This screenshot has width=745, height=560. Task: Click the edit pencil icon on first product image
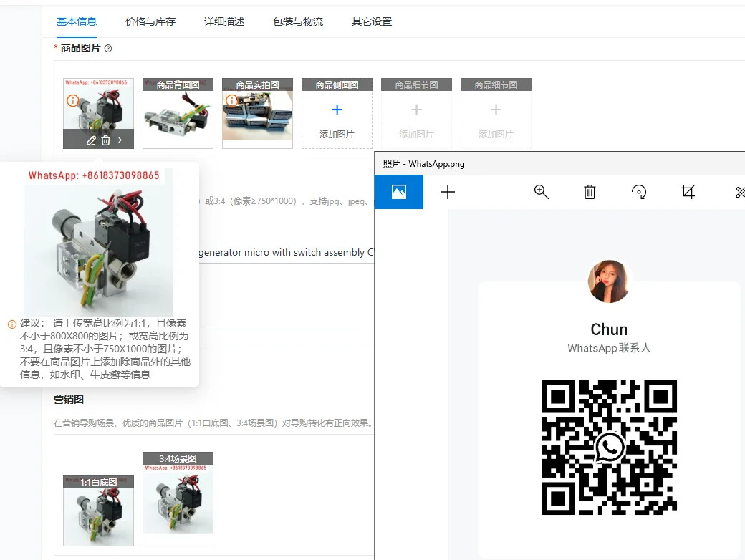pyautogui.click(x=91, y=140)
